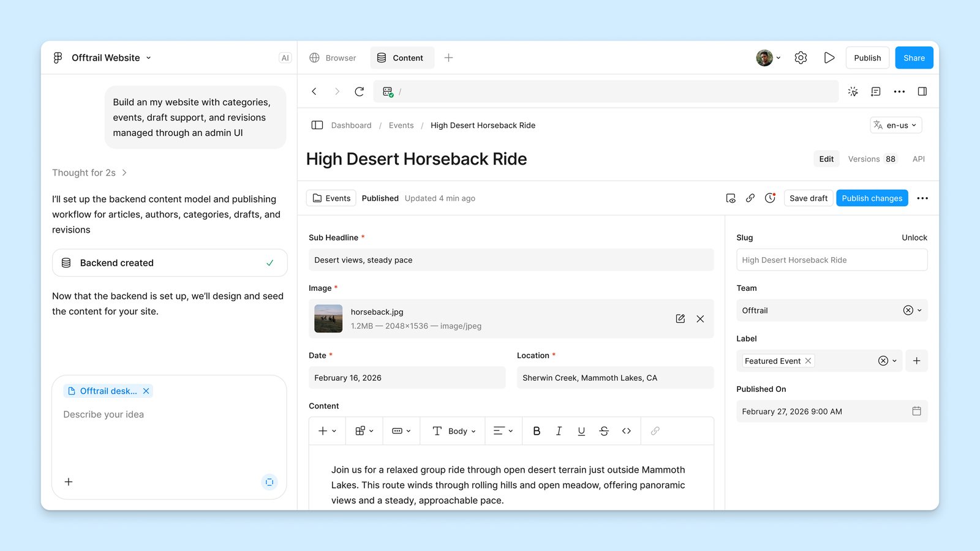
Task: Open the Published On calendar picker
Action: (916, 411)
